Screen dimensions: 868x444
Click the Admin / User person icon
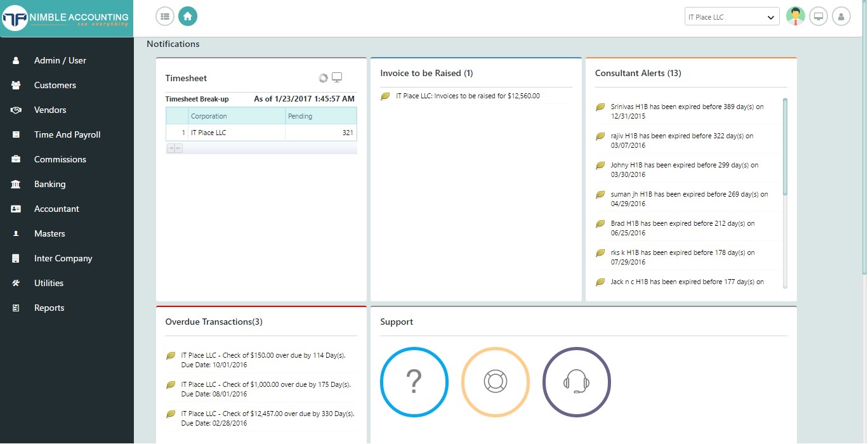[16, 60]
